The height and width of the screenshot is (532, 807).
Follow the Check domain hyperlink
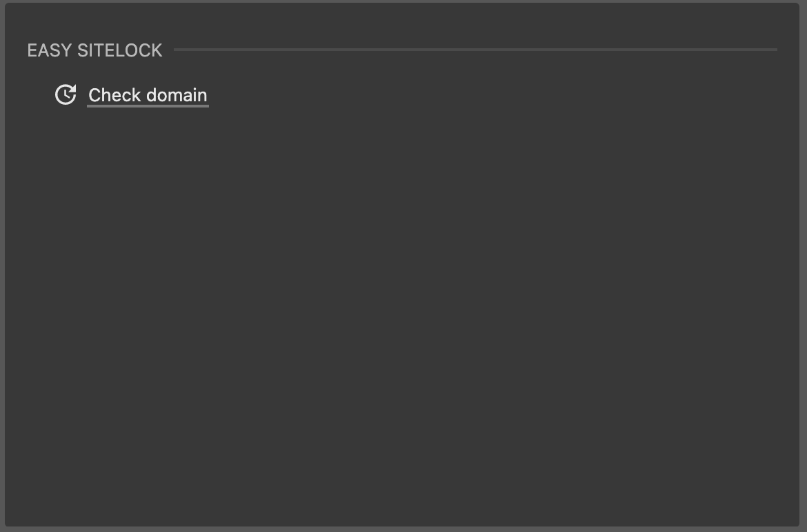[x=148, y=95]
